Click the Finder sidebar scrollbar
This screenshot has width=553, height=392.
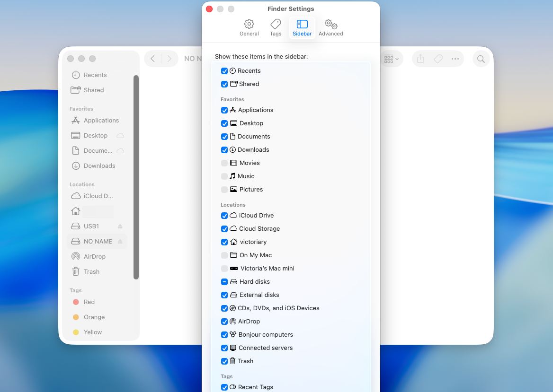point(136,177)
